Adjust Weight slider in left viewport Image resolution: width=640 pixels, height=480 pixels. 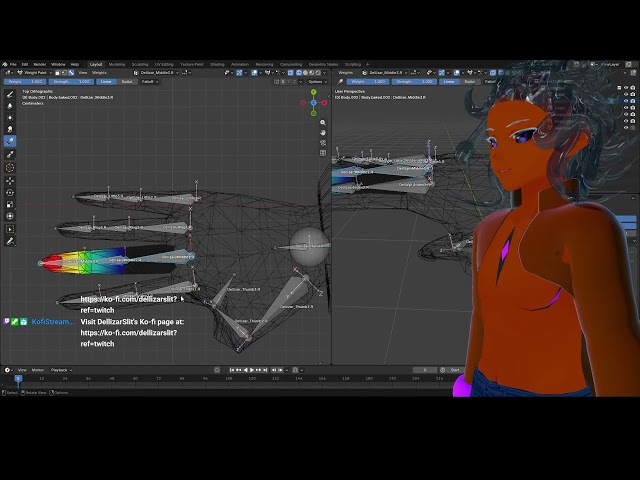pos(24,82)
